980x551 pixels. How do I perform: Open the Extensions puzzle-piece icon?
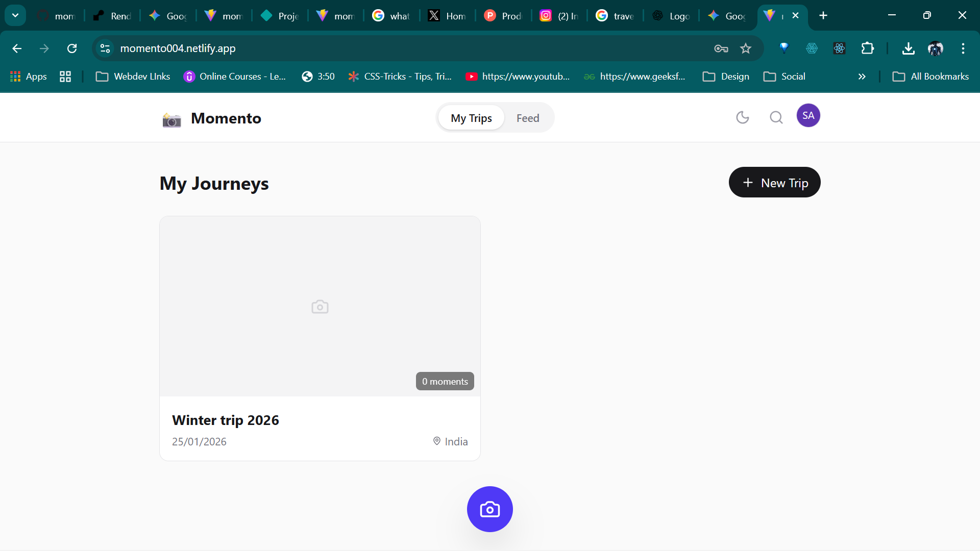pos(868,48)
